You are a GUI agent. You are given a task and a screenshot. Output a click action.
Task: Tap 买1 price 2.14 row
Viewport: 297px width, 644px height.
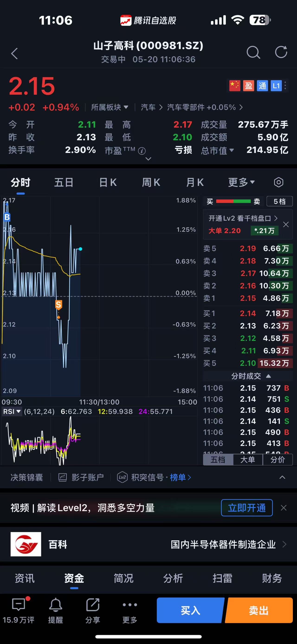click(x=248, y=313)
